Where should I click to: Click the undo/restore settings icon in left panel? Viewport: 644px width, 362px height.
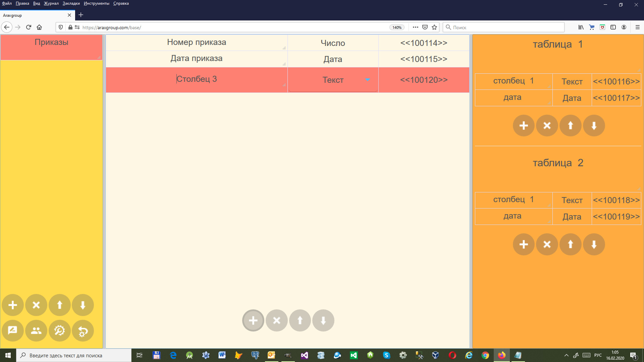pyautogui.click(x=83, y=331)
